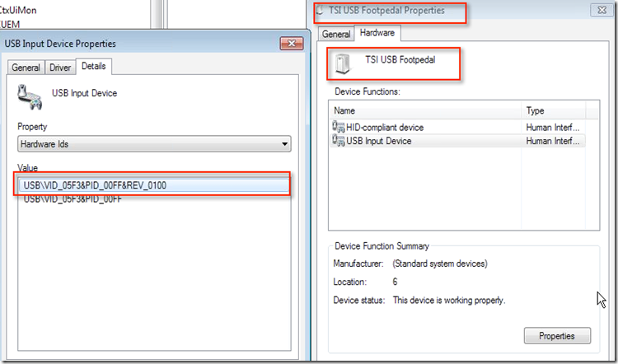Screen dimensions: 618x364
Task: Select the Details tab
Action: tap(94, 66)
